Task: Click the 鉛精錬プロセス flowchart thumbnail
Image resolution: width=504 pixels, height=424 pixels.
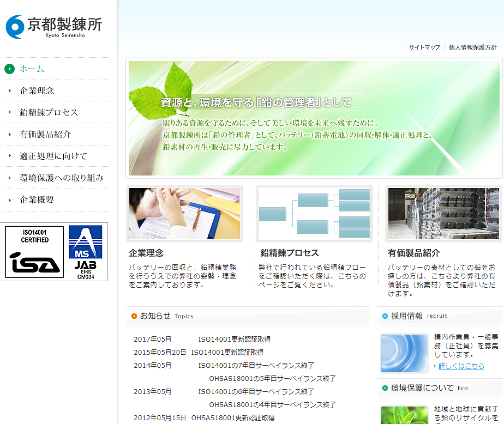Action: pos(314,214)
